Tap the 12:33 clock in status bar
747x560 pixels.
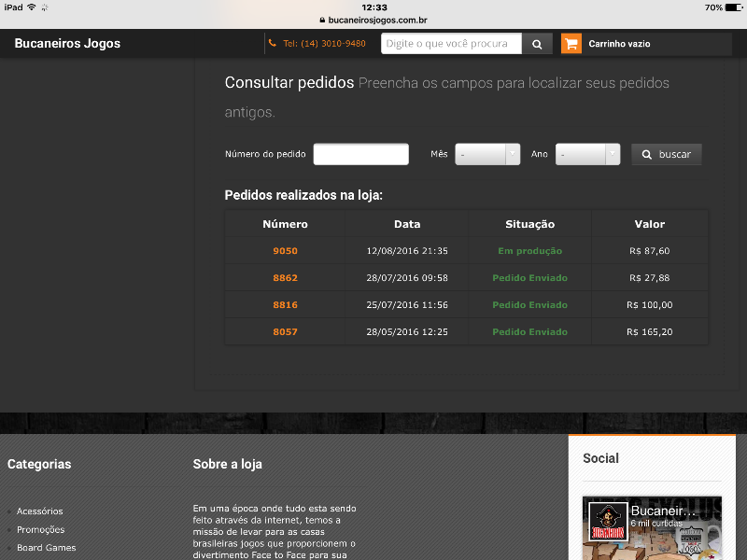pyautogui.click(x=374, y=7)
